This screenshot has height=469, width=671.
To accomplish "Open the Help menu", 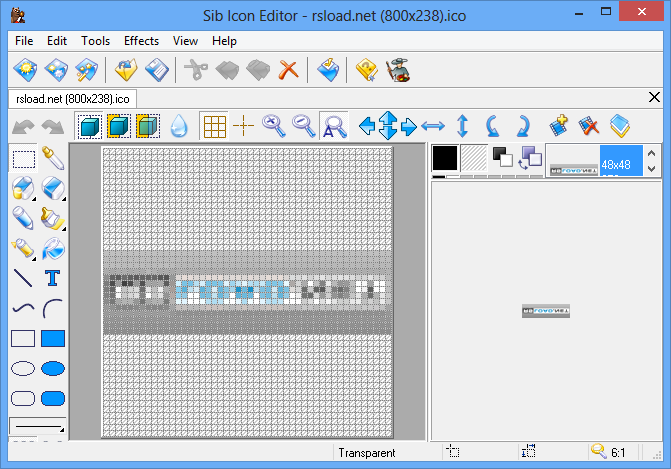I will 224,41.
